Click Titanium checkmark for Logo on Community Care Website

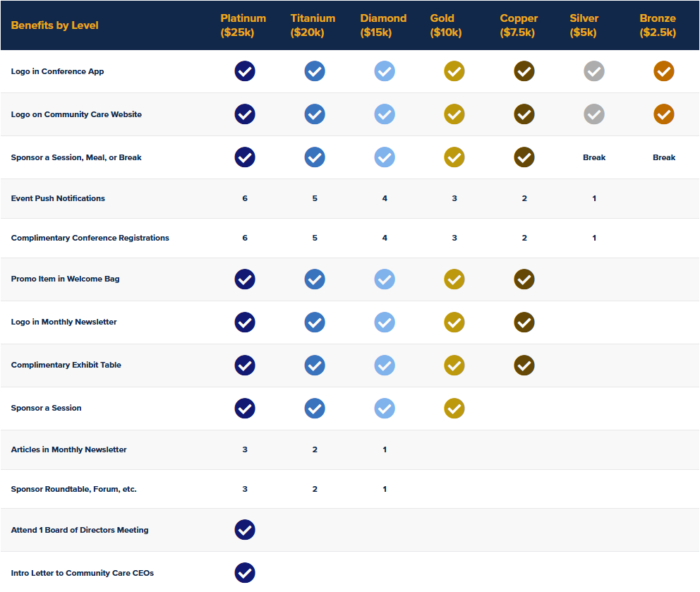315,114
